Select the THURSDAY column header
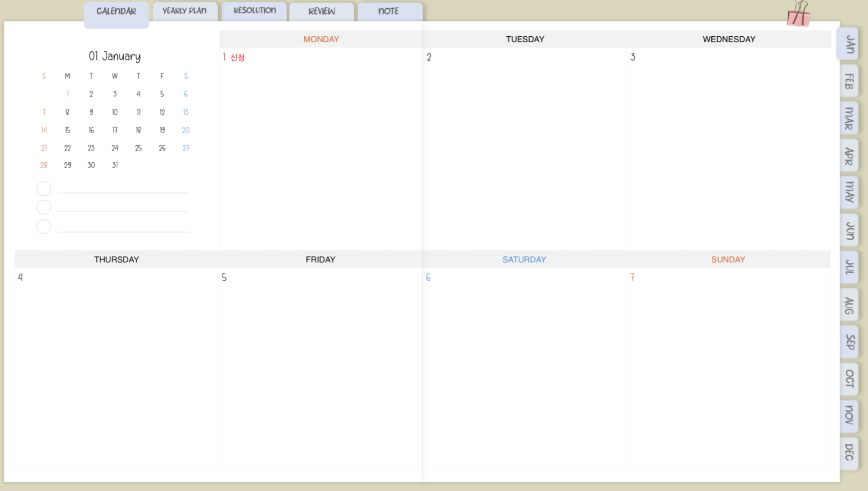 [117, 260]
